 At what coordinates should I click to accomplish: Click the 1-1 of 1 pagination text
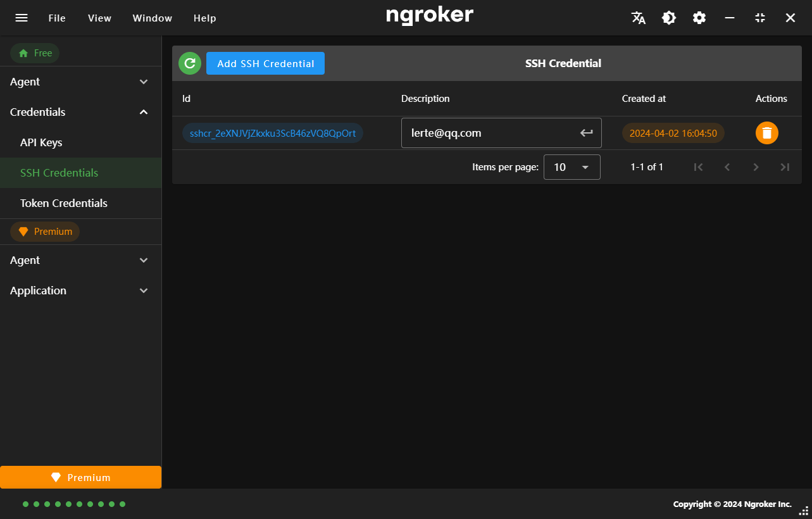pos(647,167)
